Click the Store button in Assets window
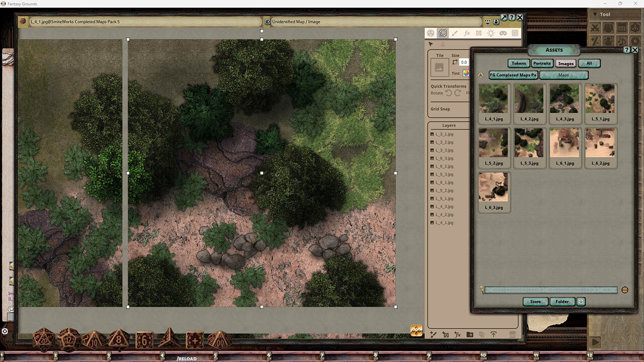 pos(535,302)
